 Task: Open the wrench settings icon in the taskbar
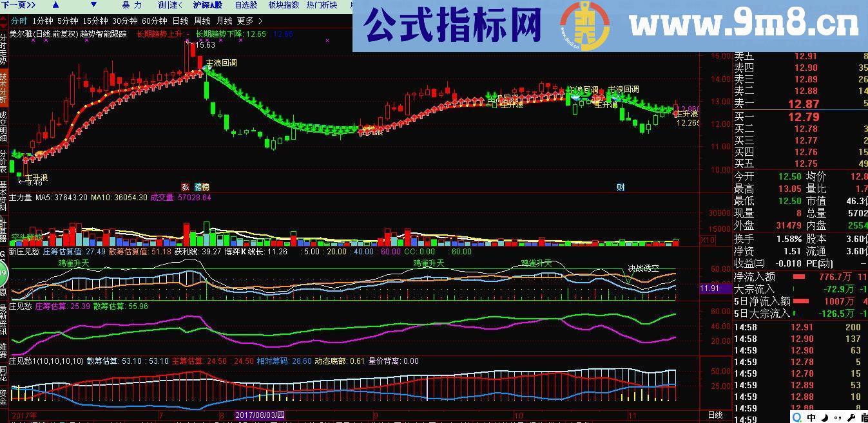point(851,417)
